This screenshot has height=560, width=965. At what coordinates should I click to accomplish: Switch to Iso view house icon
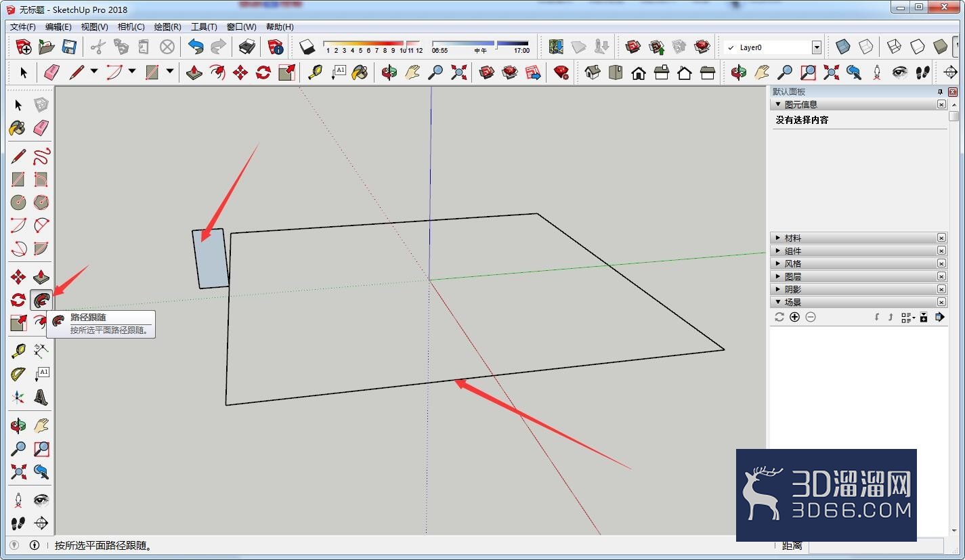[x=593, y=72]
